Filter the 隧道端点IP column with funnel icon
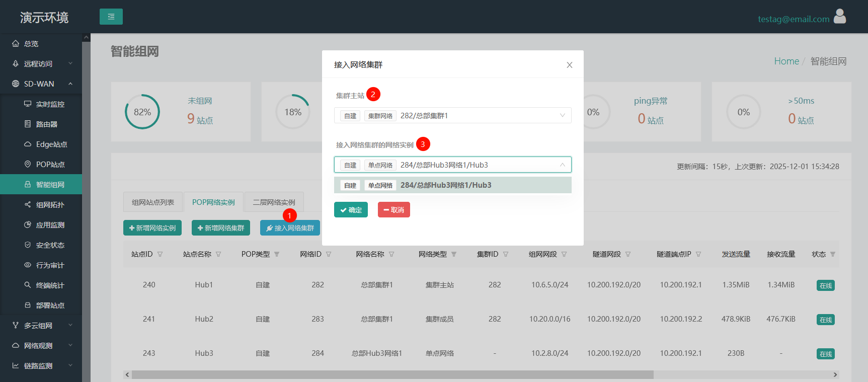 [698, 254]
